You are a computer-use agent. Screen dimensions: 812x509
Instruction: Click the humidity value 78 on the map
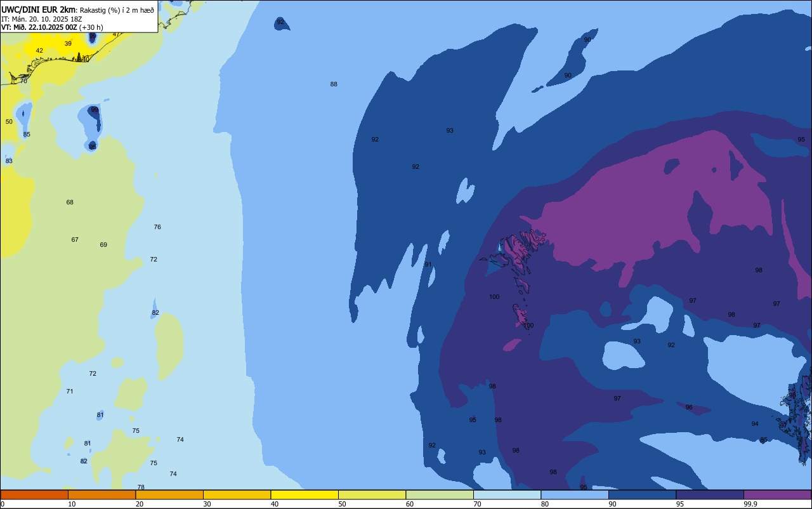pyautogui.click(x=141, y=487)
